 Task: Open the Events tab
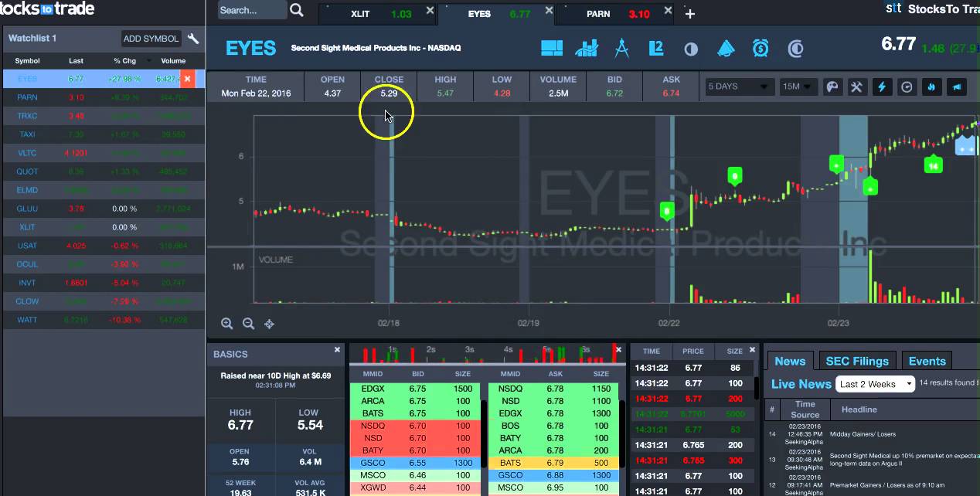coord(927,361)
